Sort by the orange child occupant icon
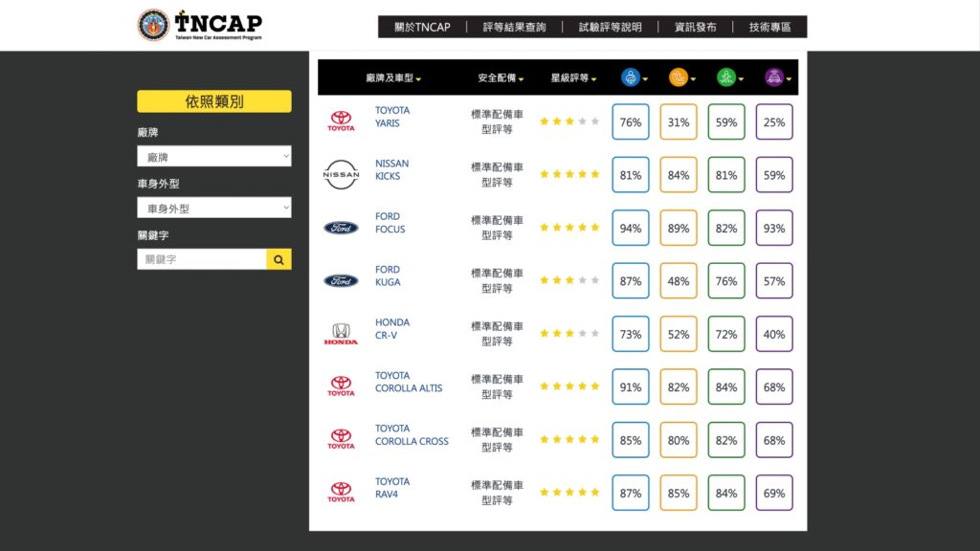 point(679,77)
